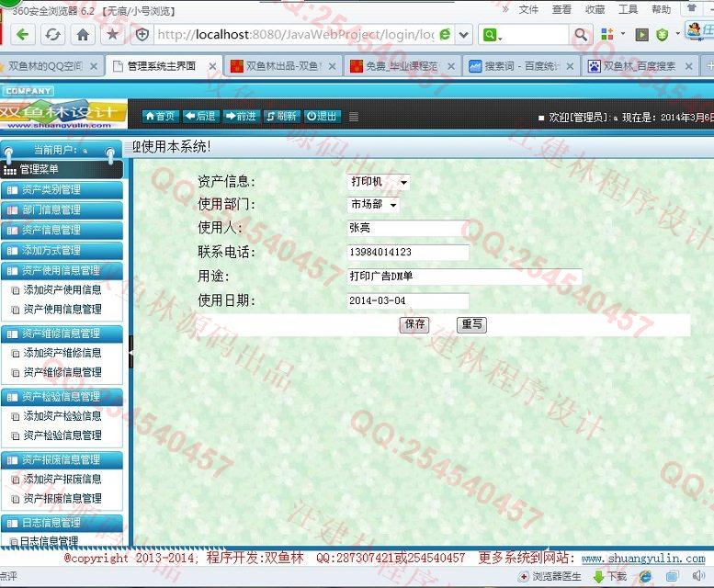Open 资产使用信息管理 sub-item link
714x588 pixels.
[62, 310]
